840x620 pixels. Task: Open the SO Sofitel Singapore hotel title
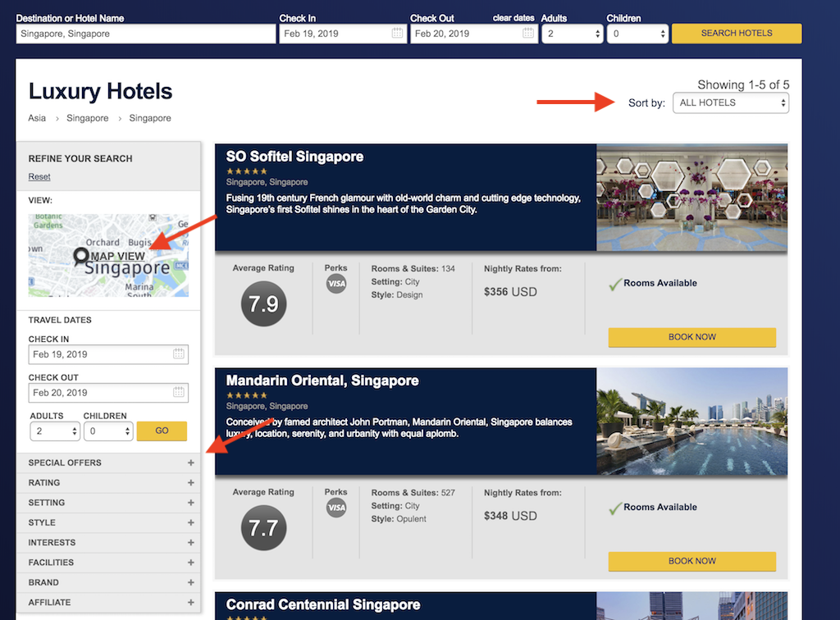tap(294, 157)
